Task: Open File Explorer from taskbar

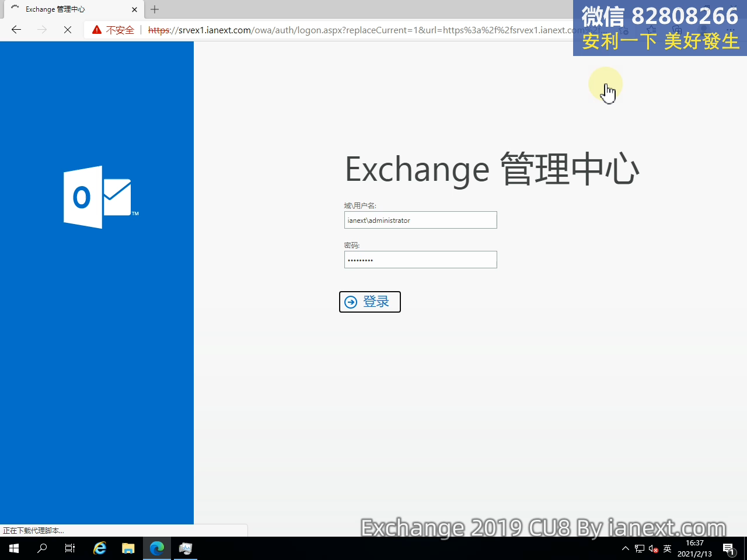Action: click(x=128, y=548)
